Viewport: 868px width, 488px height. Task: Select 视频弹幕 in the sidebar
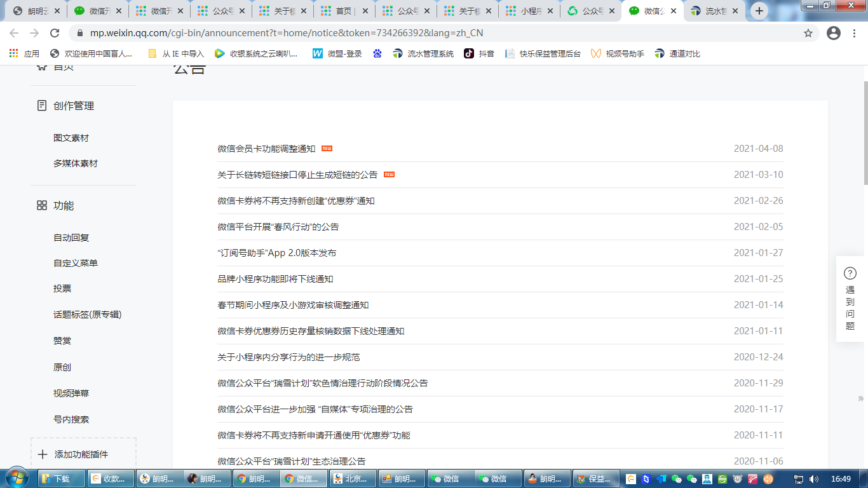tap(71, 393)
